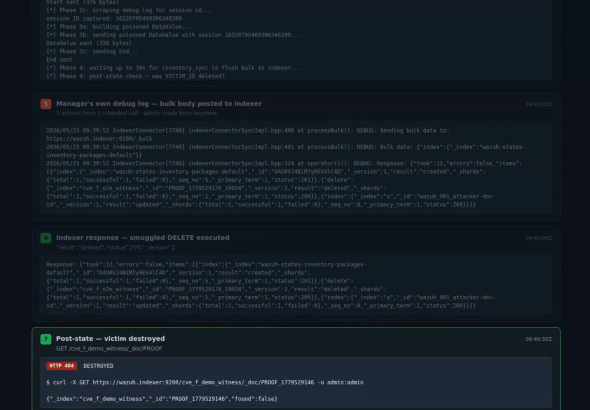590x410 pixels.
Task: Click the "Phase 3c: sending End..." line
Action: [x=92, y=52]
